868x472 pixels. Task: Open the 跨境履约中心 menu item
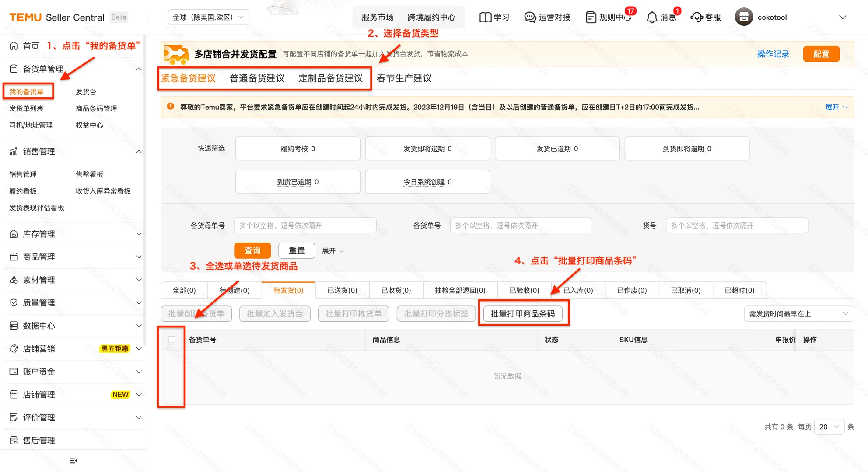click(432, 17)
